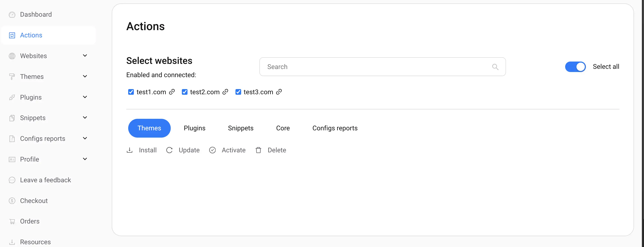The width and height of the screenshot is (644, 247).
Task: Open the Profile section dropdown
Action: pyautogui.click(x=85, y=159)
